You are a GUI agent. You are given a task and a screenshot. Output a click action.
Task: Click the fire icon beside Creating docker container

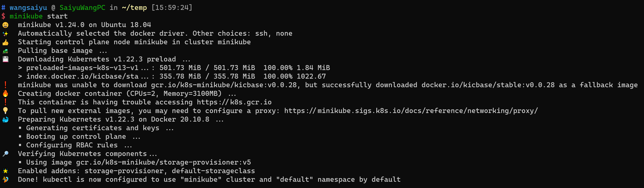(x=5, y=93)
